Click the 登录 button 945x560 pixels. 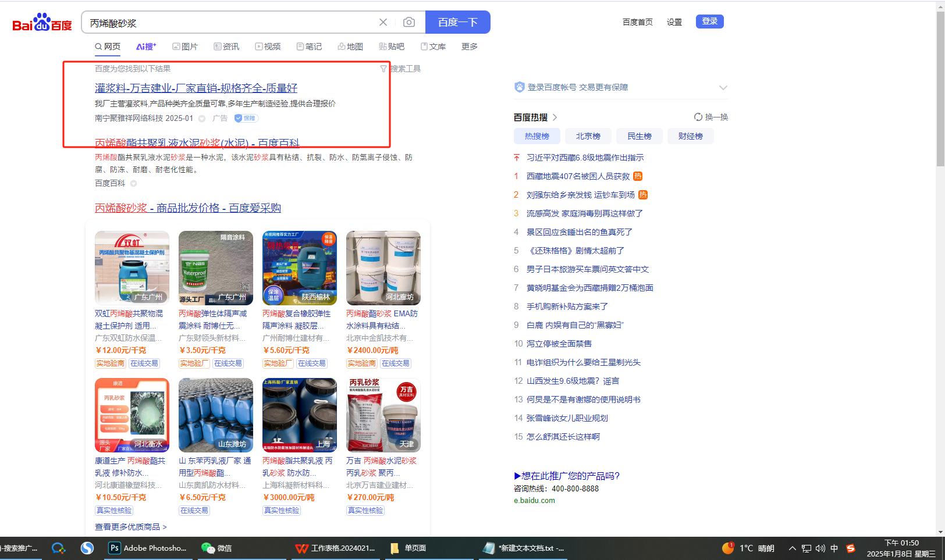(x=710, y=22)
